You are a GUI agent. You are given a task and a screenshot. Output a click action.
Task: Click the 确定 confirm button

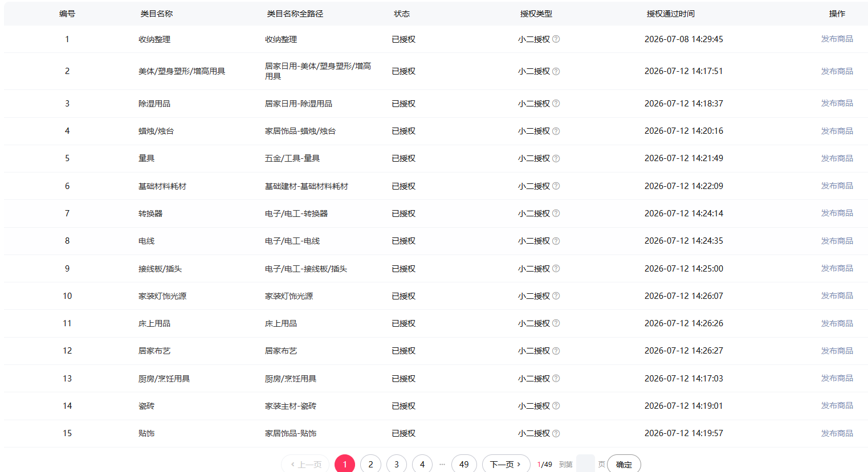tap(624, 464)
